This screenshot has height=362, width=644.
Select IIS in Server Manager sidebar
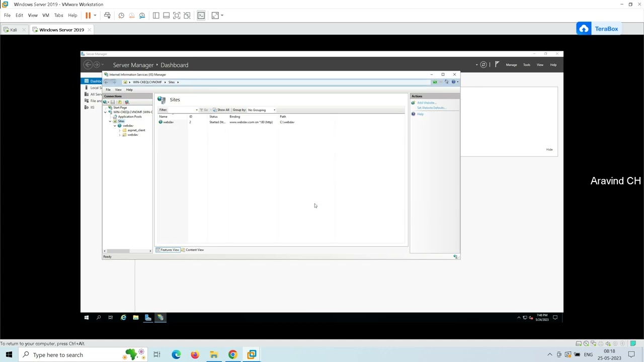point(92,108)
